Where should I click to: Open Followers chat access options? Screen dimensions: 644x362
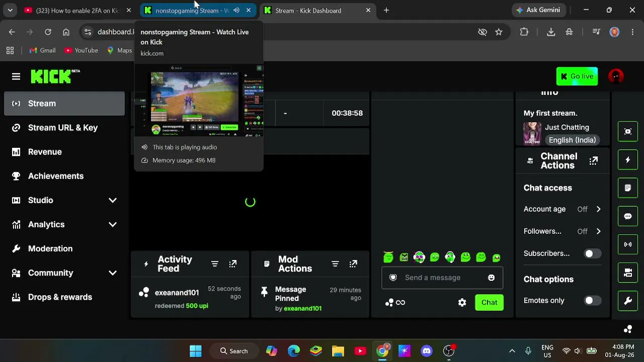562,231
